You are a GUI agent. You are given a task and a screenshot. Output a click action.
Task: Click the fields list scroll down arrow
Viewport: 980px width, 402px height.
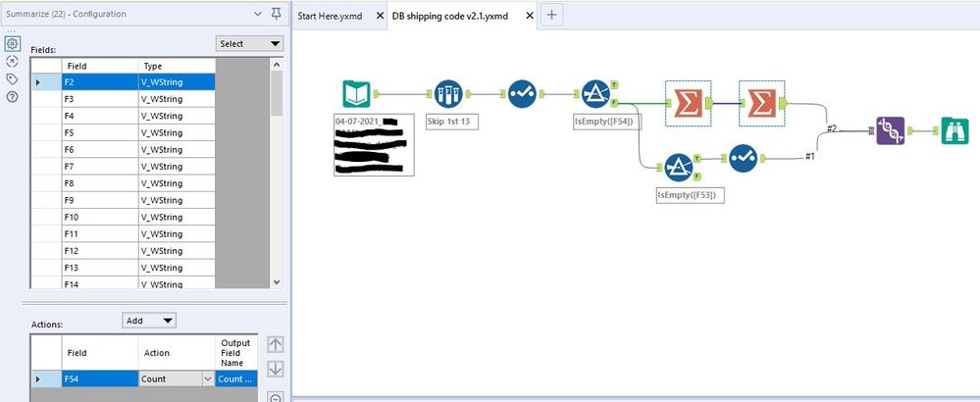tap(277, 282)
